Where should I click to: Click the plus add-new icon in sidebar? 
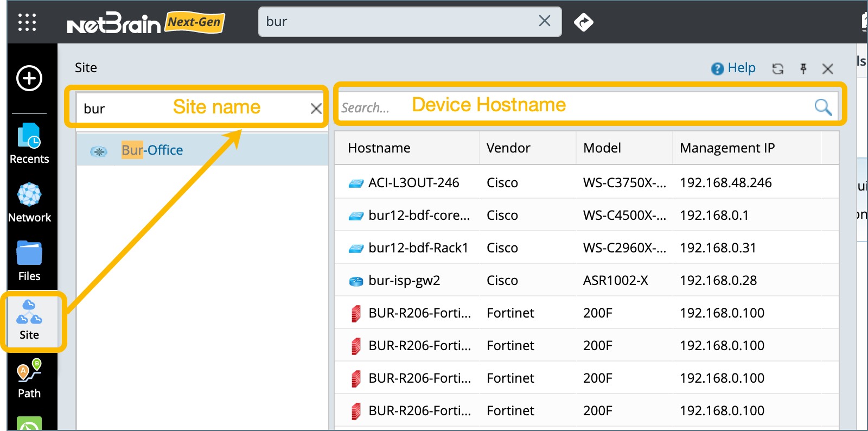[29, 78]
